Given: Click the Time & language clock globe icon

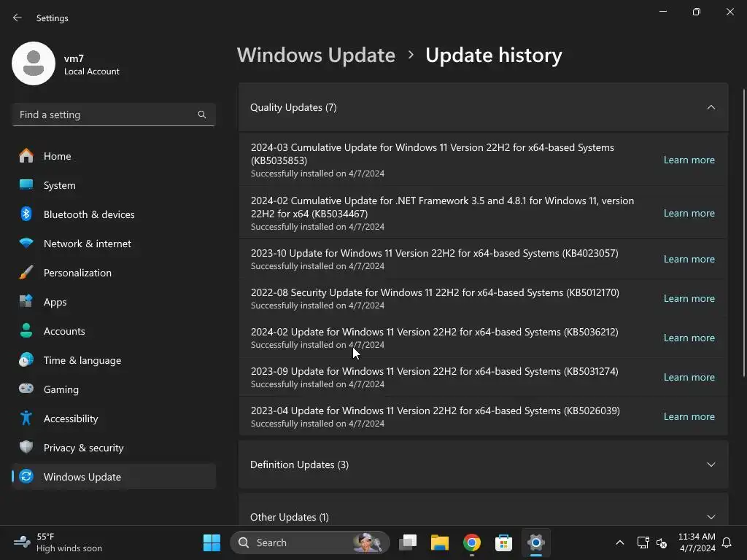Looking at the screenshot, I should click(x=26, y=359).
